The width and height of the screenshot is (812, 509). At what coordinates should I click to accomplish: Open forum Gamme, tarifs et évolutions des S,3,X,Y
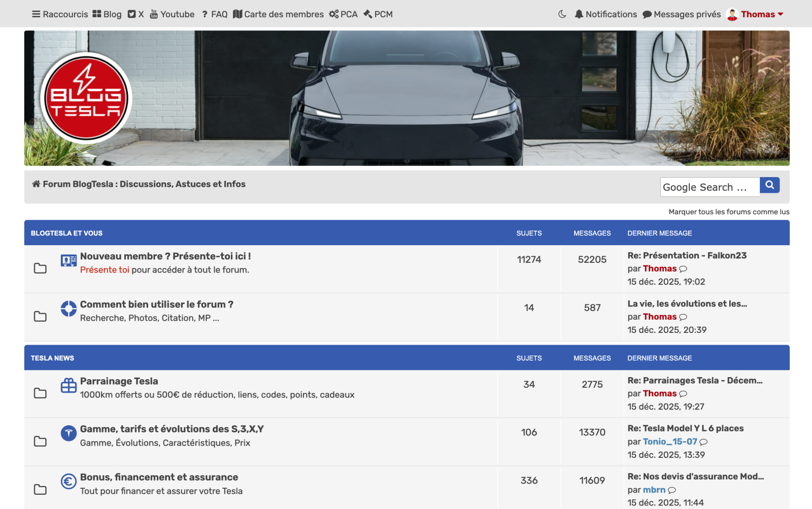click(172, 429)
